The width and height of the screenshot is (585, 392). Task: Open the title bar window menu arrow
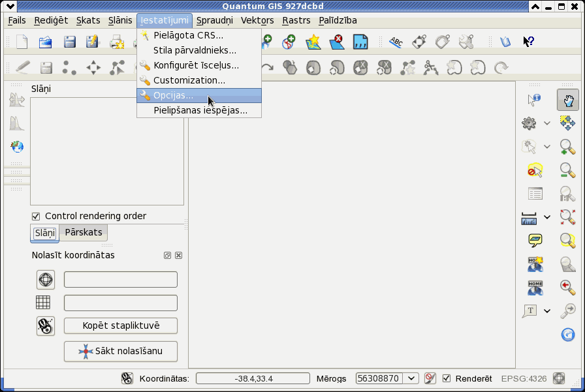(10, 6)
